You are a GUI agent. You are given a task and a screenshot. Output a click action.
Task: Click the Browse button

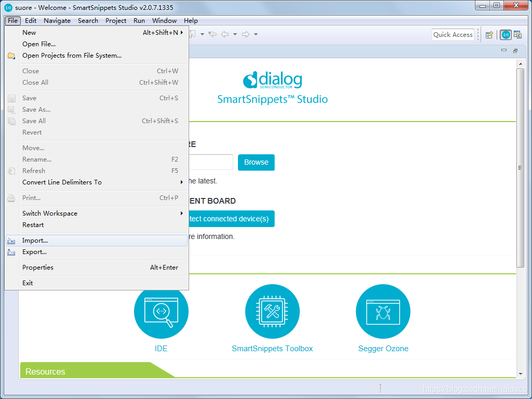(x=256, y=163)
